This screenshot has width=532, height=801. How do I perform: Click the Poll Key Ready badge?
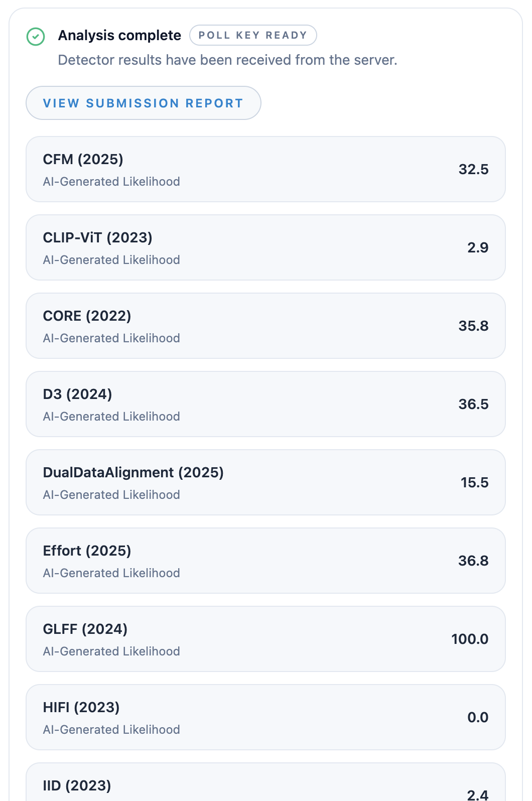pos(253,35)
